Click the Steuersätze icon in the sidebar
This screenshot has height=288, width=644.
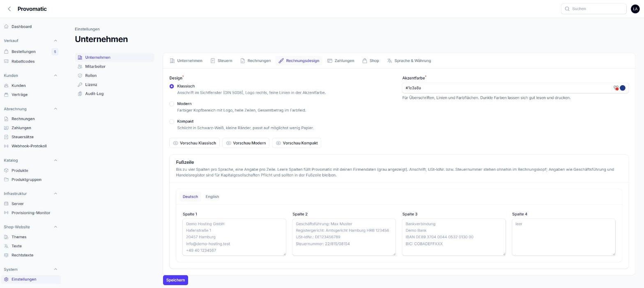pos(6,137)
